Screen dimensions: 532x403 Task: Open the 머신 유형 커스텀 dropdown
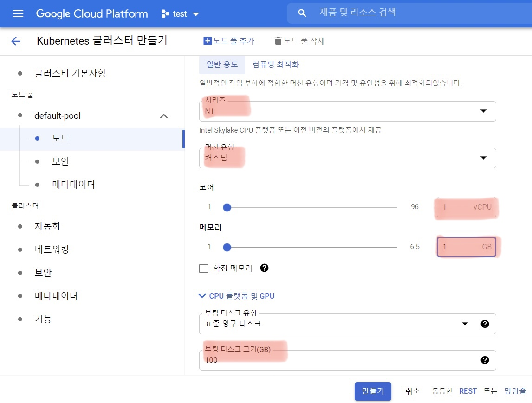pyautogui.click(x=347, y=158)
